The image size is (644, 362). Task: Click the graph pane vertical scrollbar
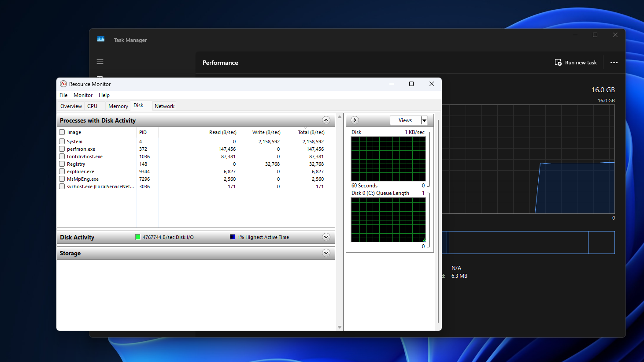pos(438,222)
